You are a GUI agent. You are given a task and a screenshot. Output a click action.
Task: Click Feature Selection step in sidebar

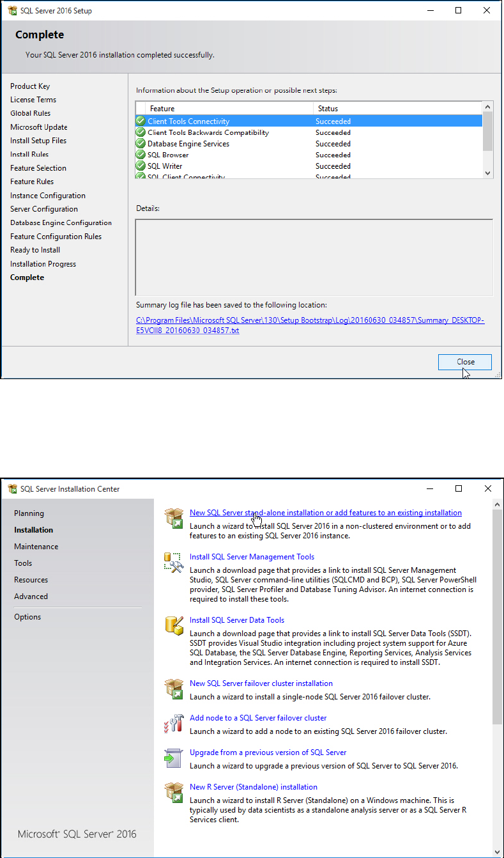coord(38,168)
